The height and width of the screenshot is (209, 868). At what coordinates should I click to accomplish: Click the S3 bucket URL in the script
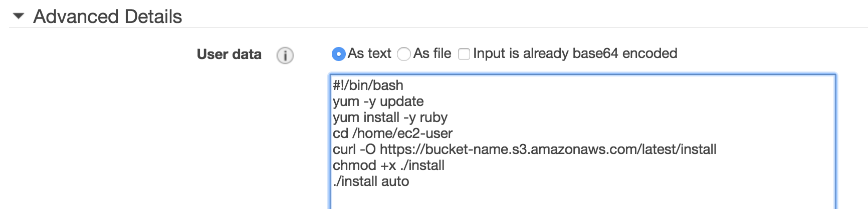[x=548, y=149]
